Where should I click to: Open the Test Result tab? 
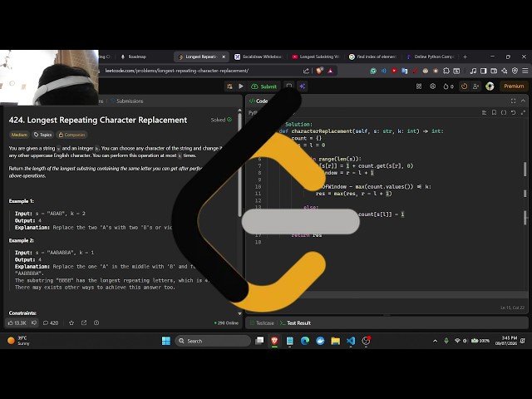pos(296,323)
